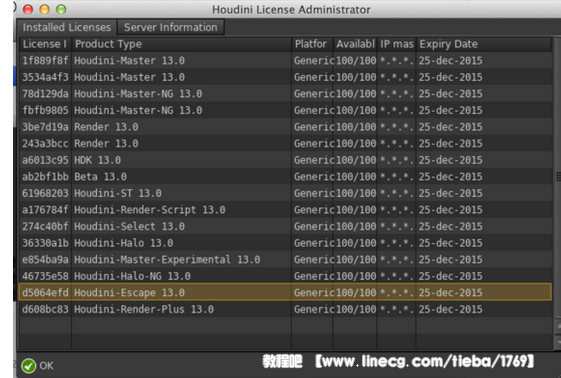Click the IP mask column header
Image resolution: width=561 pixels, height=378 pixels.
(396, 44)
